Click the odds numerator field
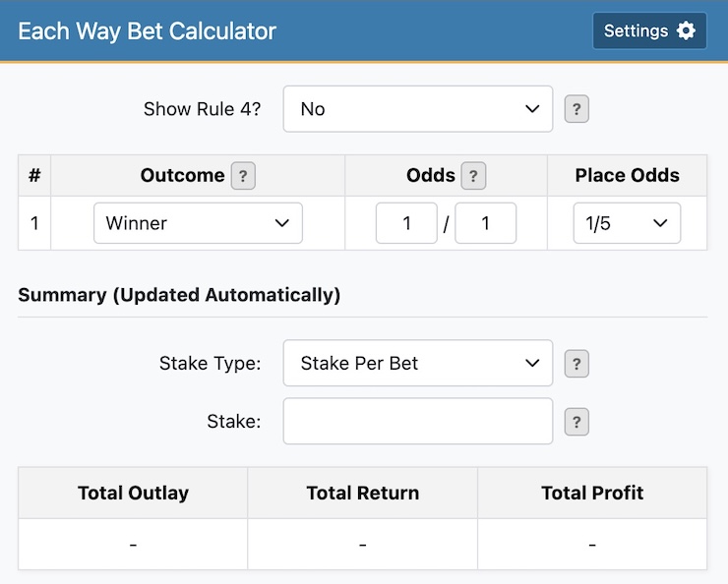 pos(406,223)
